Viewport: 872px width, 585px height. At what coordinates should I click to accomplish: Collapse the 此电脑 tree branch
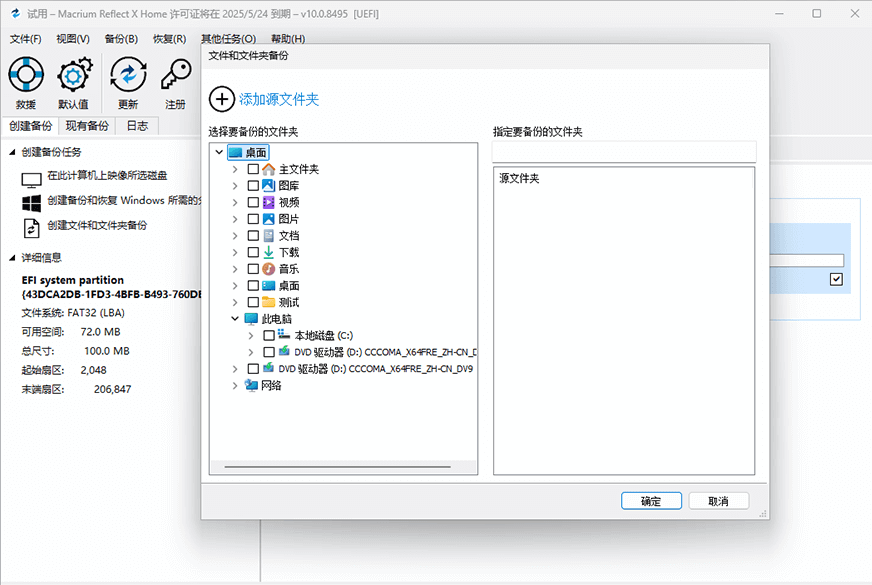(x=234, y=318)
